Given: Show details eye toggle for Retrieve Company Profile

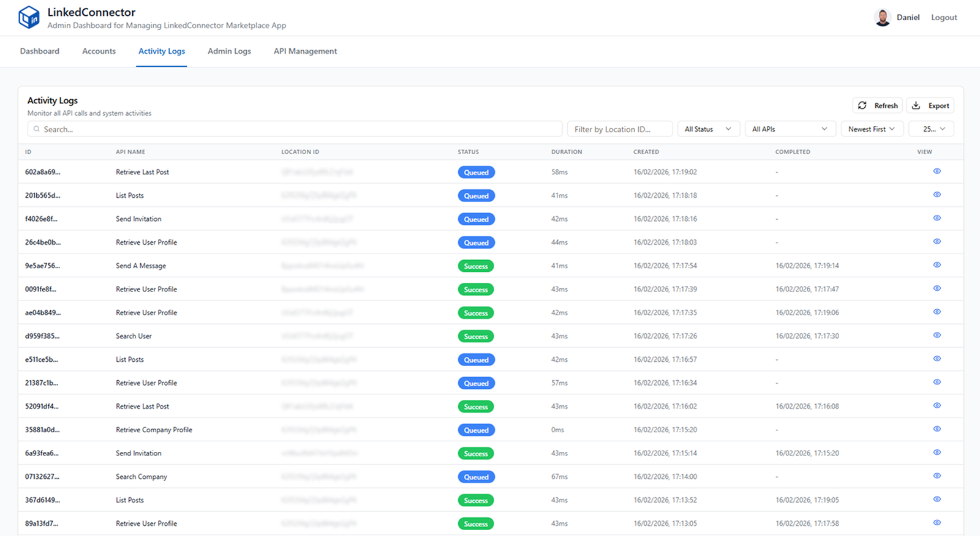Looking at the screenshot, I should [937, 429].
